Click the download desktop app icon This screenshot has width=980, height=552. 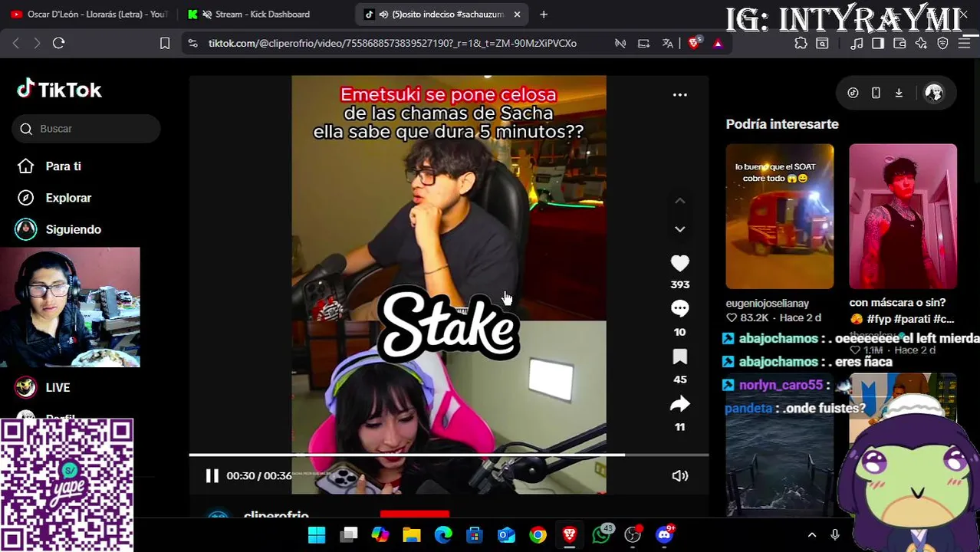point(899,93)
